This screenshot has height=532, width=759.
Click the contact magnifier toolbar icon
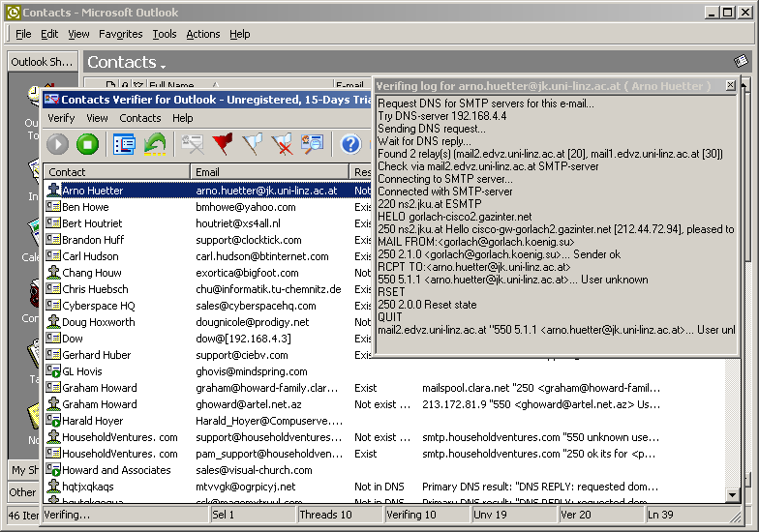coord(312,144)
